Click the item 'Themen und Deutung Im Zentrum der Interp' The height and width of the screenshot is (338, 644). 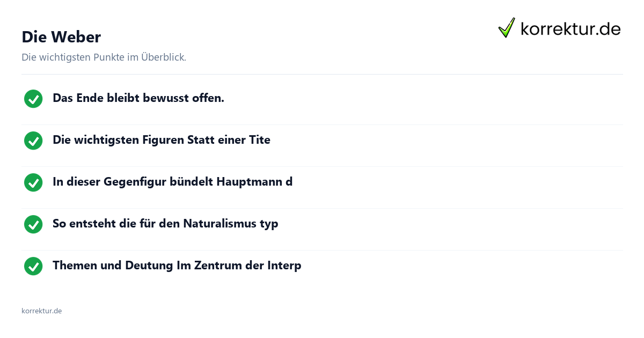(x=177, y=266)
